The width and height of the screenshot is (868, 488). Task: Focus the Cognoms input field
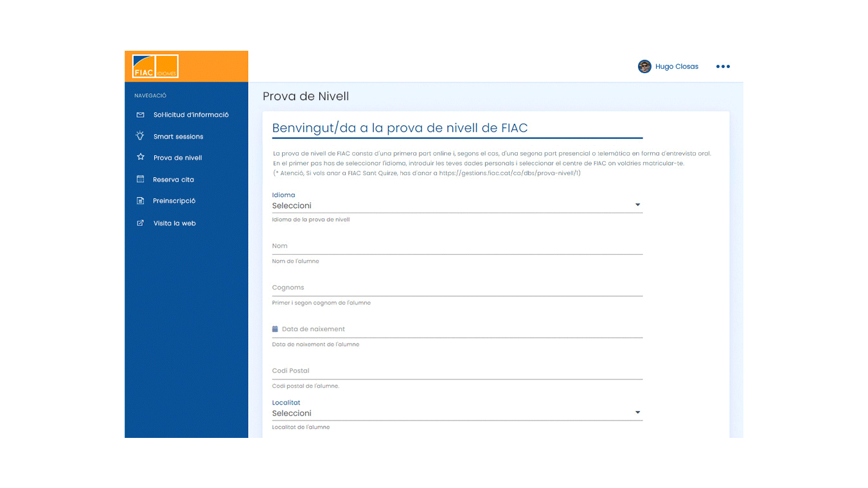pyautogui.click(x=457, y=288)
